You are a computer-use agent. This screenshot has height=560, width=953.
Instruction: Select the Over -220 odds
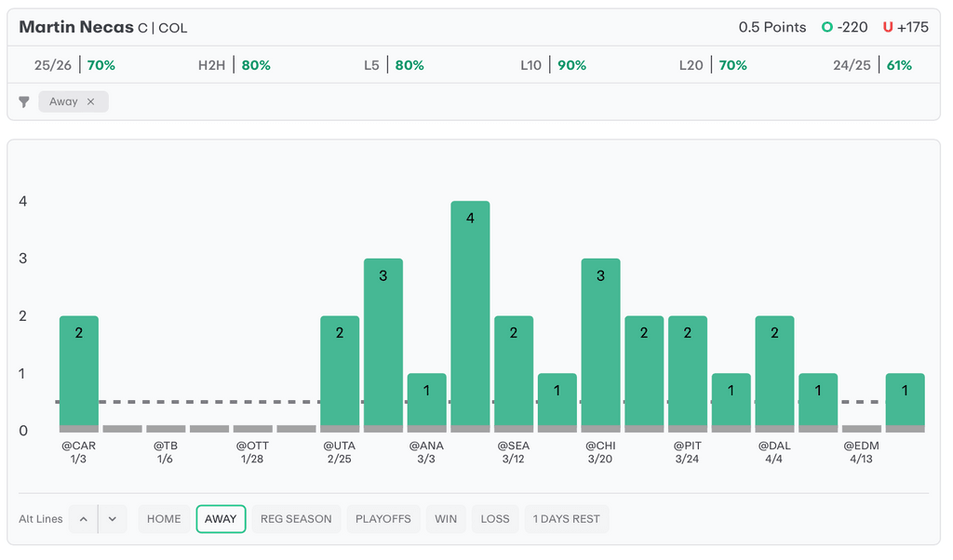[x=845, y=28]
